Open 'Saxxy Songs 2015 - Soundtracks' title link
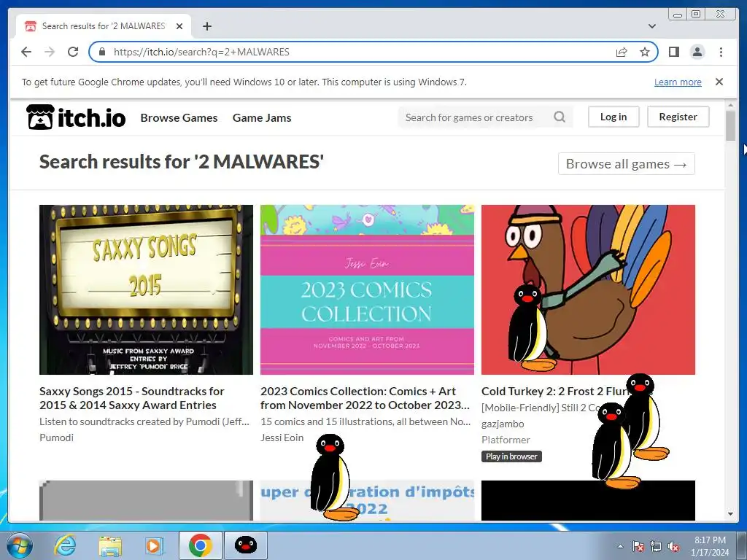This screenshot has width=747, height=560. coord(132,398)
